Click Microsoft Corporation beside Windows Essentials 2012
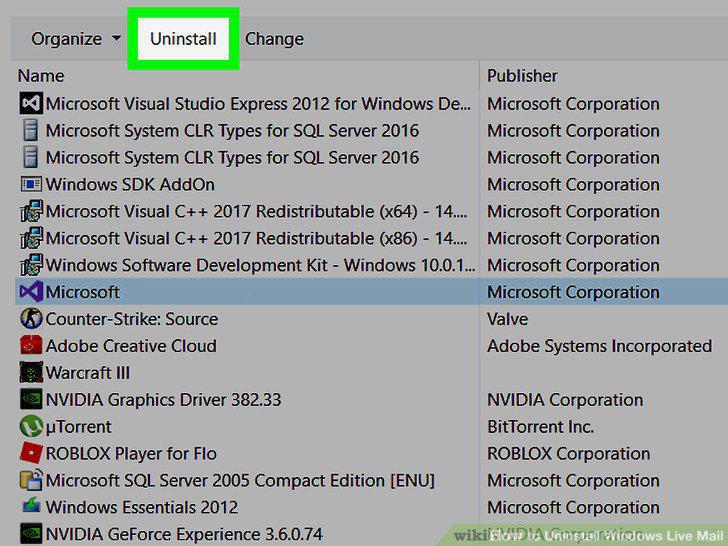 (x=573, y=507)
